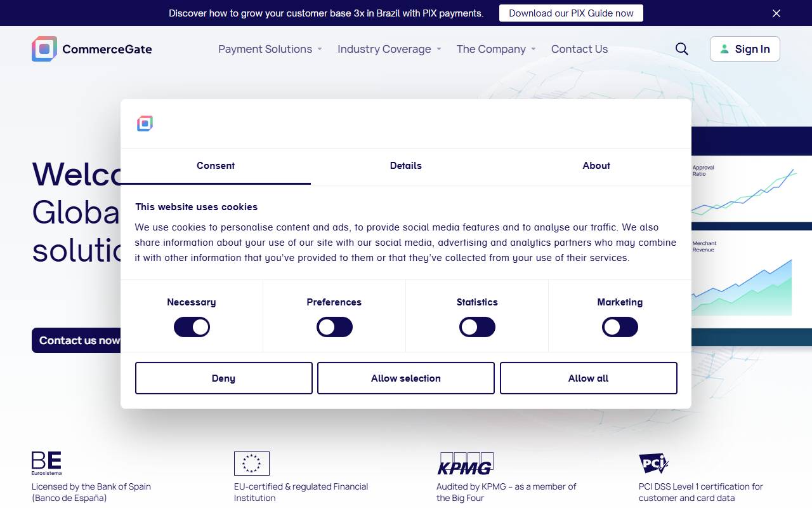Screen dimensions: 812x508
Task: Click "EU-certified & regulated Financial Institution" text
Action: click(x=301, y=492)
